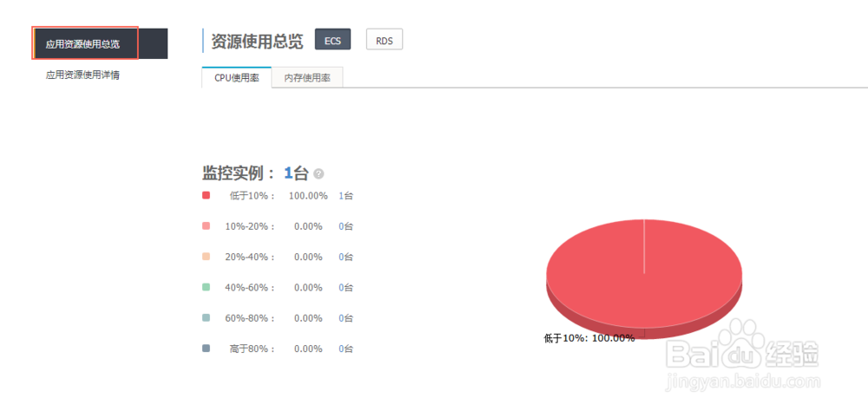
Task: Click the 0台 count in 高于80% row
Action: (x=346, y=349)
